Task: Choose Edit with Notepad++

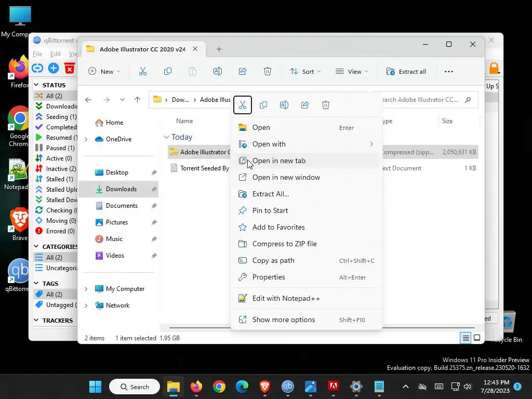Action: point(307,299)
